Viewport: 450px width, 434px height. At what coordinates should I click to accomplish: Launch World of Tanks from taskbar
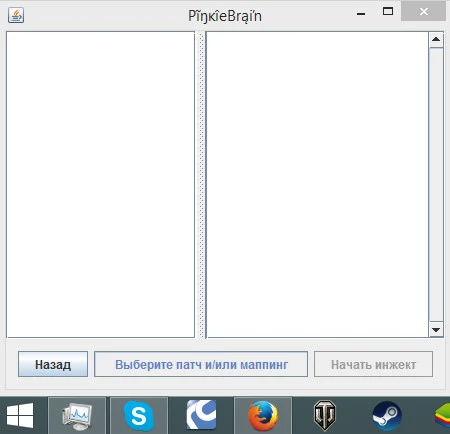point(325,415)
